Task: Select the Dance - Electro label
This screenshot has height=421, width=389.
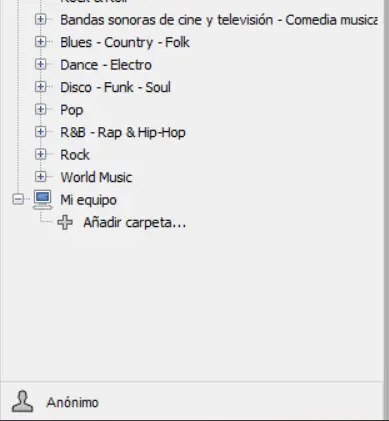Action: click(x=106, y=65)
